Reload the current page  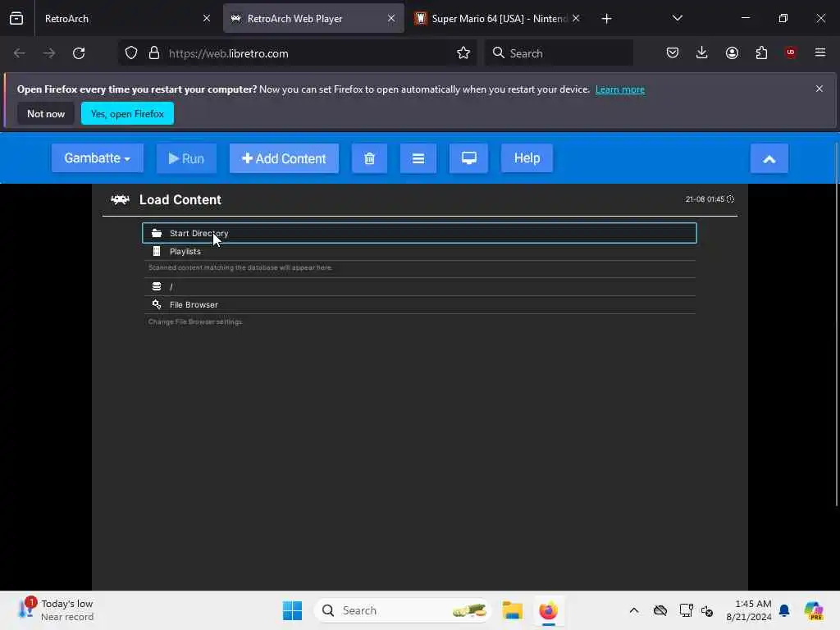(79, 53)
